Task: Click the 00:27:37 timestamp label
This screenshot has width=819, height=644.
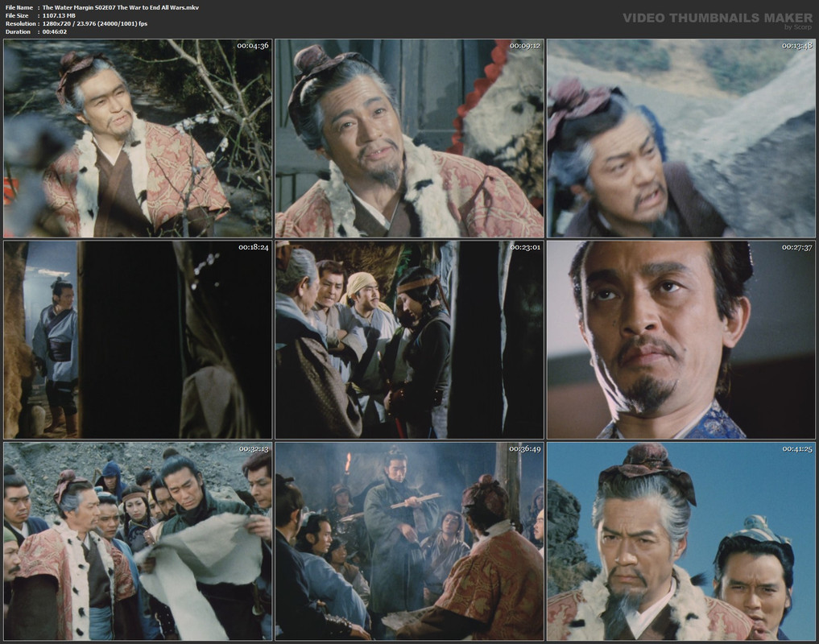Action: click(797, 247)
